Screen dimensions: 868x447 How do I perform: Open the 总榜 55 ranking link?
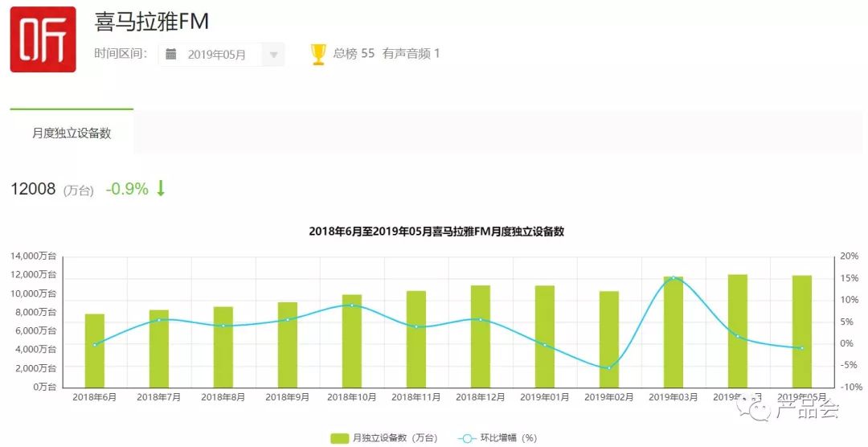pyautogui.click(x=354, y=54)
